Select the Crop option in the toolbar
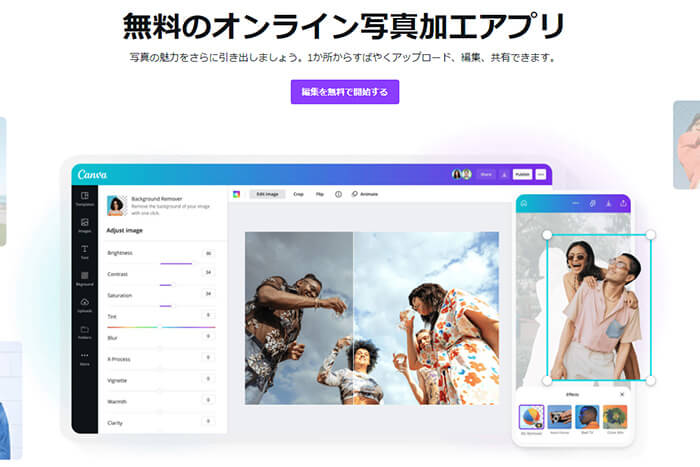 (x=298, y=194)
